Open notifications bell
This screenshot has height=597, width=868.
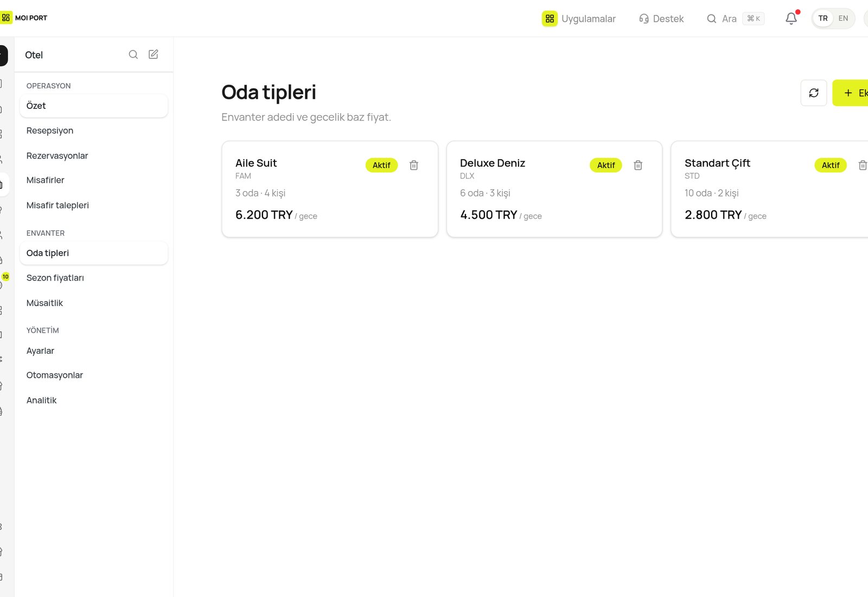click(x=792, y=18)
